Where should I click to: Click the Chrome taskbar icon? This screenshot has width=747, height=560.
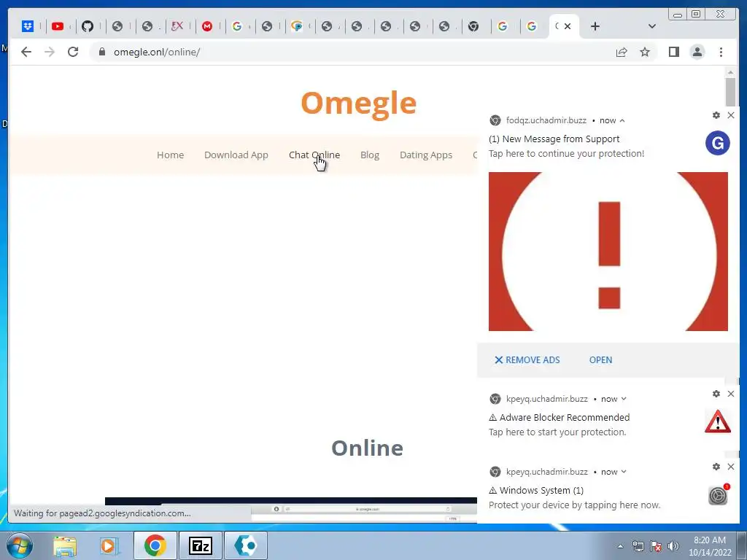[155, 545]
